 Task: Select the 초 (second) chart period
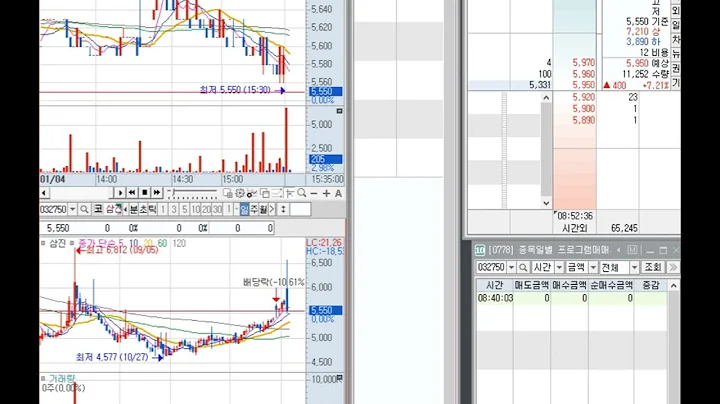pyautogui.click(x=143, y=209)
